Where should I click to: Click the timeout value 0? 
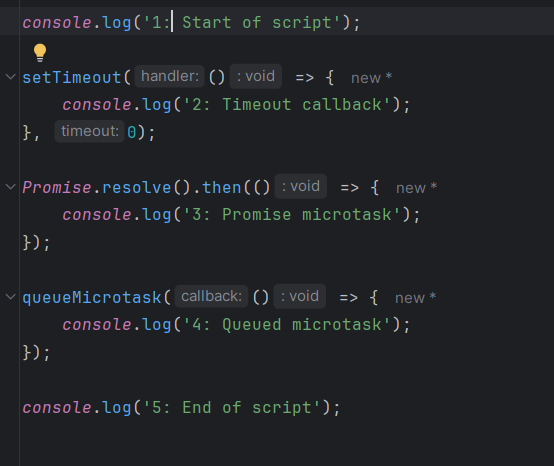point(132,132)
